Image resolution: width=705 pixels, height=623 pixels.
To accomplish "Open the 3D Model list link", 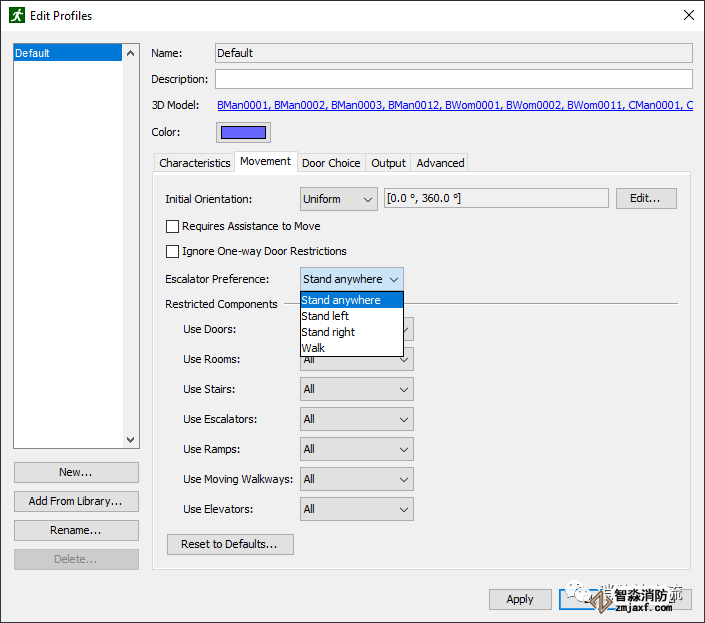I will [454, 105].
